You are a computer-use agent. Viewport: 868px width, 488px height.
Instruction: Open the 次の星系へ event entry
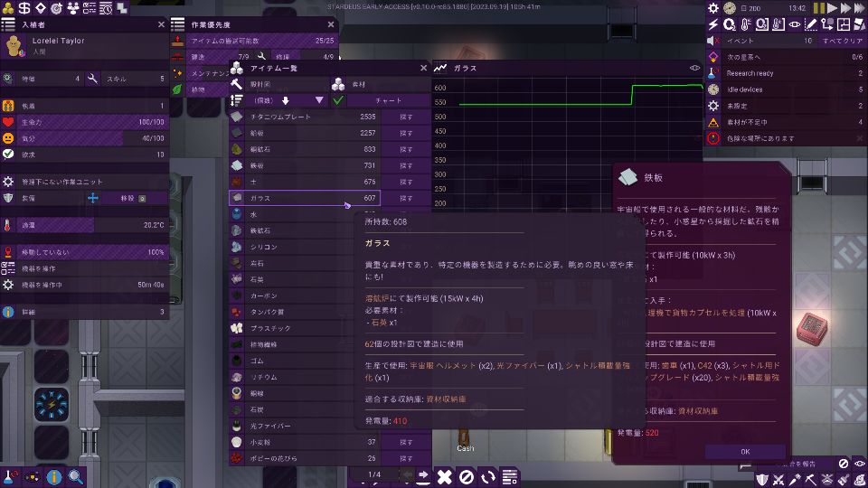pyautogui.click(x=787, y=57)
